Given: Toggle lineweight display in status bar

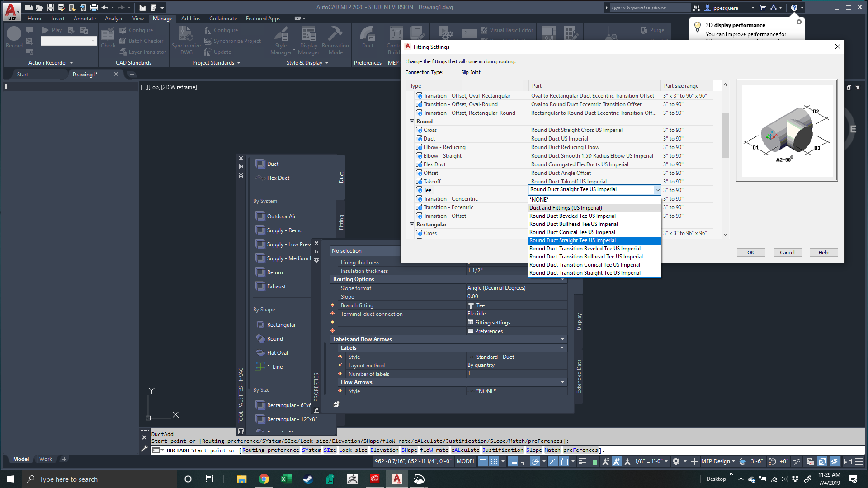Looking at the screenshot, I should click(582, 461).
